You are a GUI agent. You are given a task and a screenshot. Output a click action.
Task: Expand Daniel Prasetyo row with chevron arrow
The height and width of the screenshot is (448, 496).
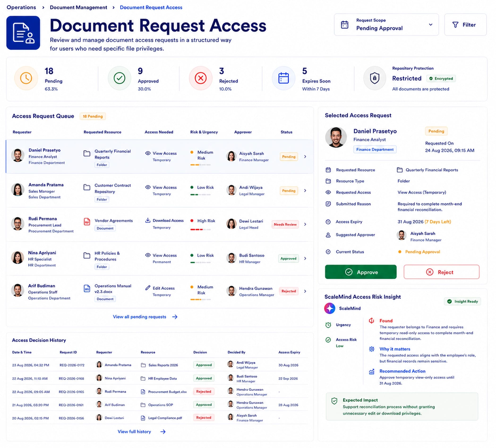[x=305, y=157]
